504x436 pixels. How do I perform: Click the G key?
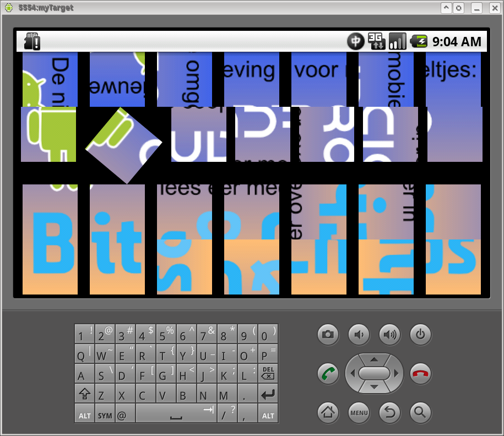pyautogui.click(x=166, y=373)
